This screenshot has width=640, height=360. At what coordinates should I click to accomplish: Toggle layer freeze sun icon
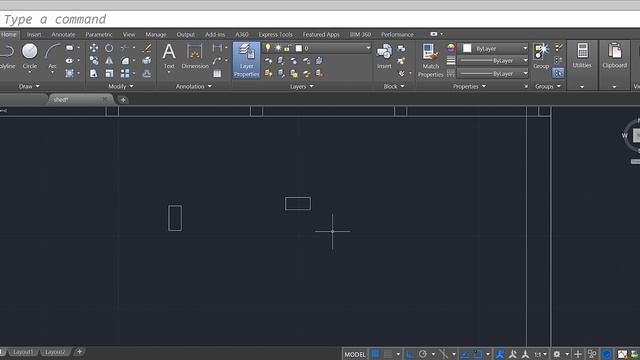coord(278,48)
